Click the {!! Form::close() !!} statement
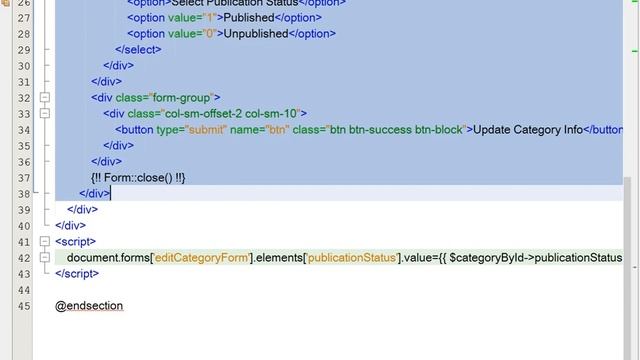Viewport: 640px width, 360px height. pyautogui.click(x=138, y=178)
